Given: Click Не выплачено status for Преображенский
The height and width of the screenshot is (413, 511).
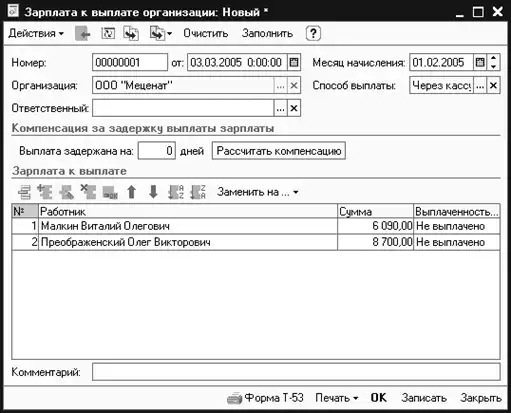Looking at the screenshot, I should tap(457, 242).
